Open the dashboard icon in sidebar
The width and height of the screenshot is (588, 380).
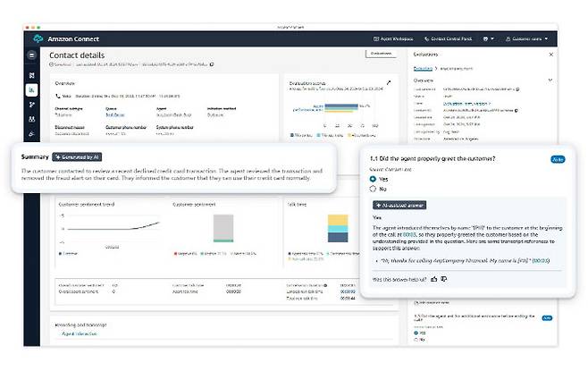coord(32,74)
